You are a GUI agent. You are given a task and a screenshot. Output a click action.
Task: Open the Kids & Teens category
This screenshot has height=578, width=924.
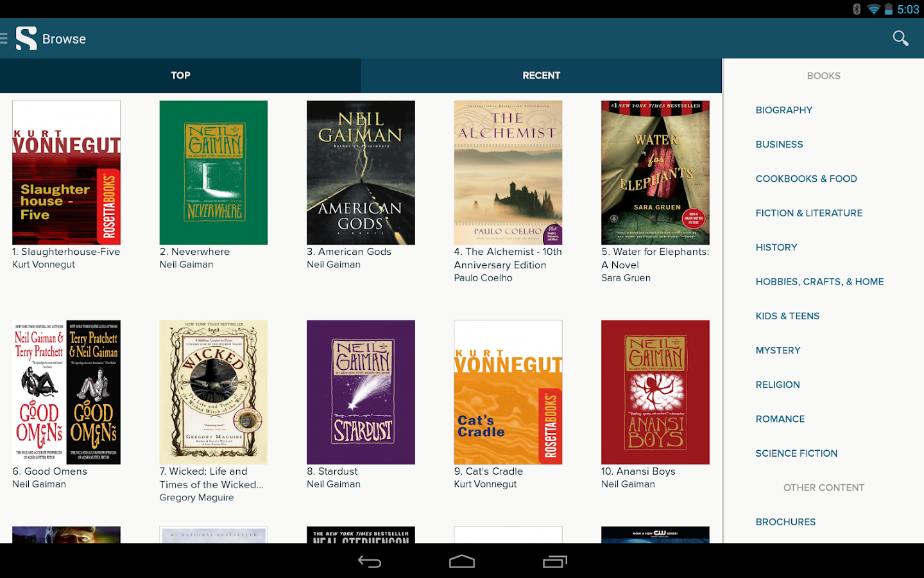[788, 316]
